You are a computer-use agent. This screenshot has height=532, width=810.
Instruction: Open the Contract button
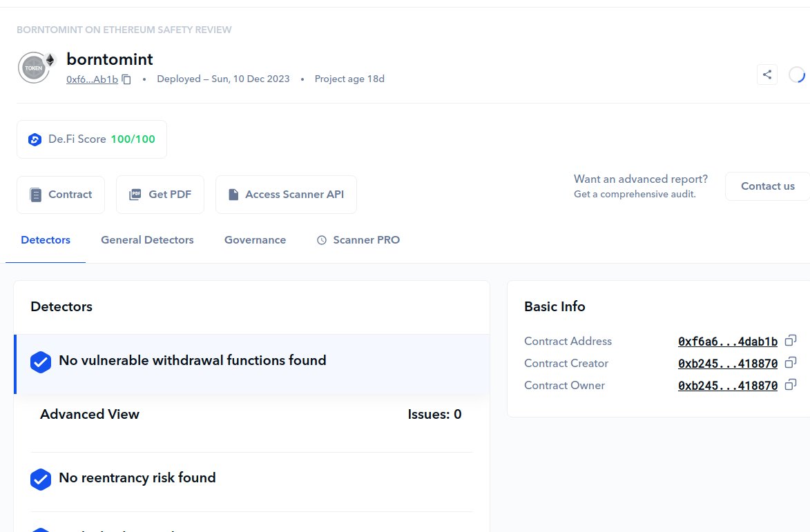click(61, 195)
